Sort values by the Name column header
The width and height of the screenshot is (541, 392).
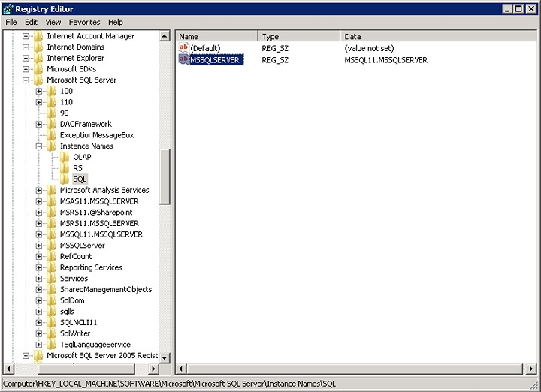(216, 36)
